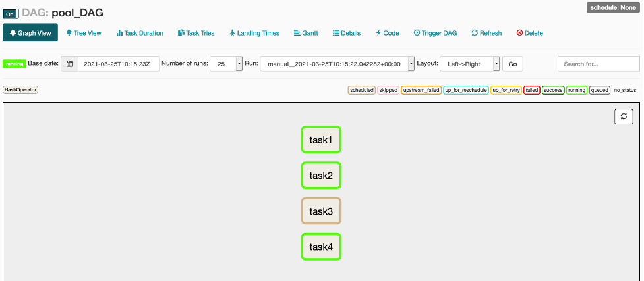
Task: Refresh the DAG using the toolbar link
Action: coord(486,33)
